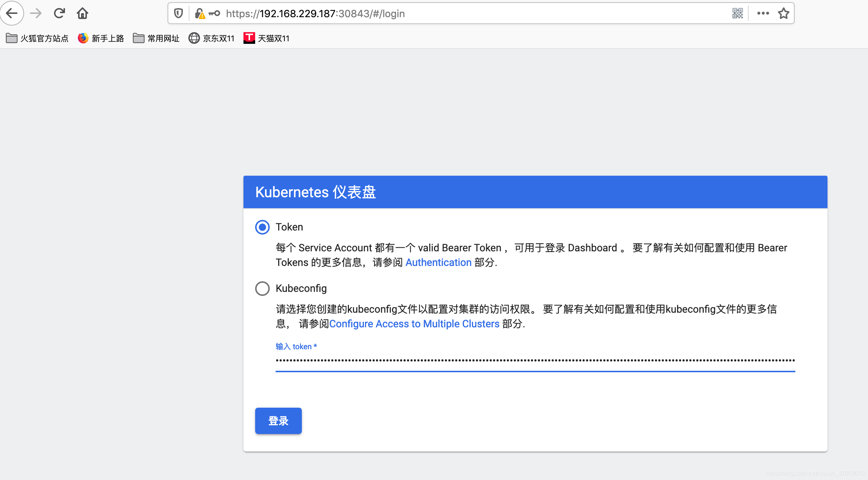Select the Kubeconfig login radio button

(262, 289)
